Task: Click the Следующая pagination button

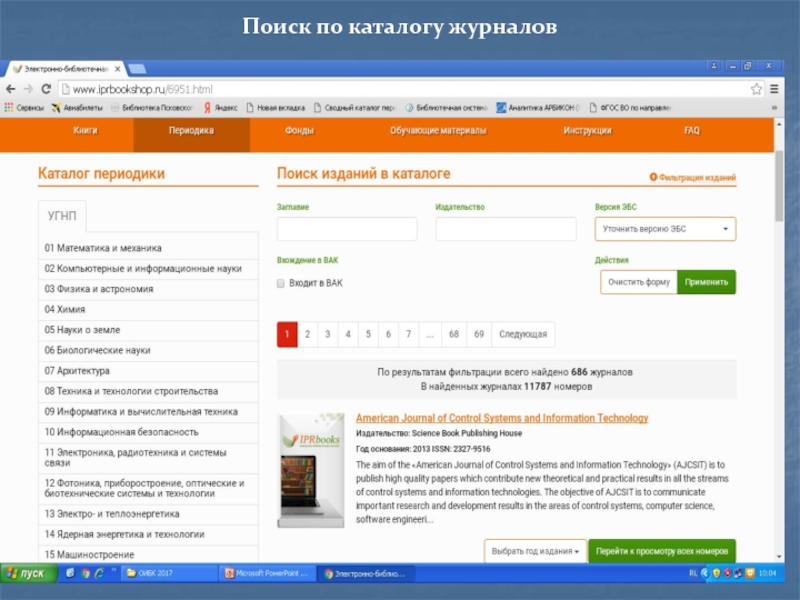Action: pyautogui.click(x=523, y=334)
